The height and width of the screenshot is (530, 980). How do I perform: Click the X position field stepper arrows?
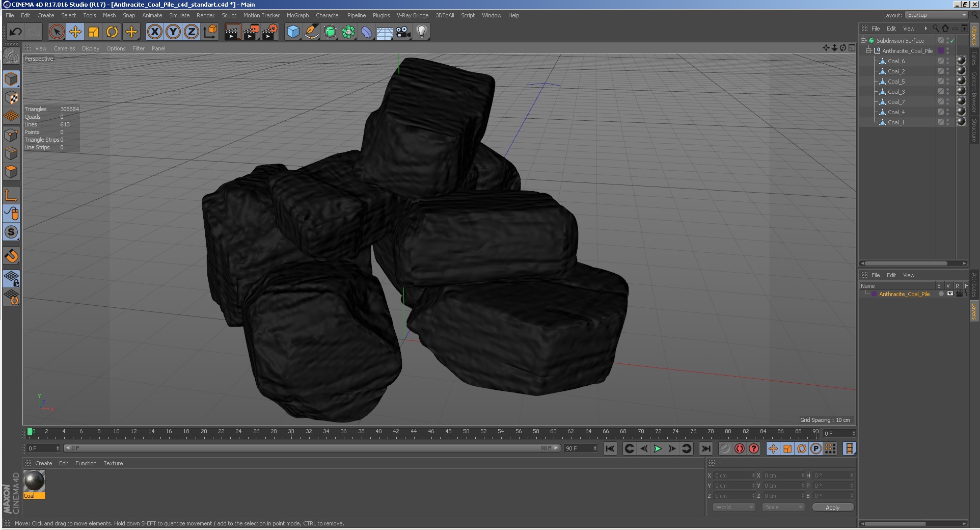pos(753,475)
